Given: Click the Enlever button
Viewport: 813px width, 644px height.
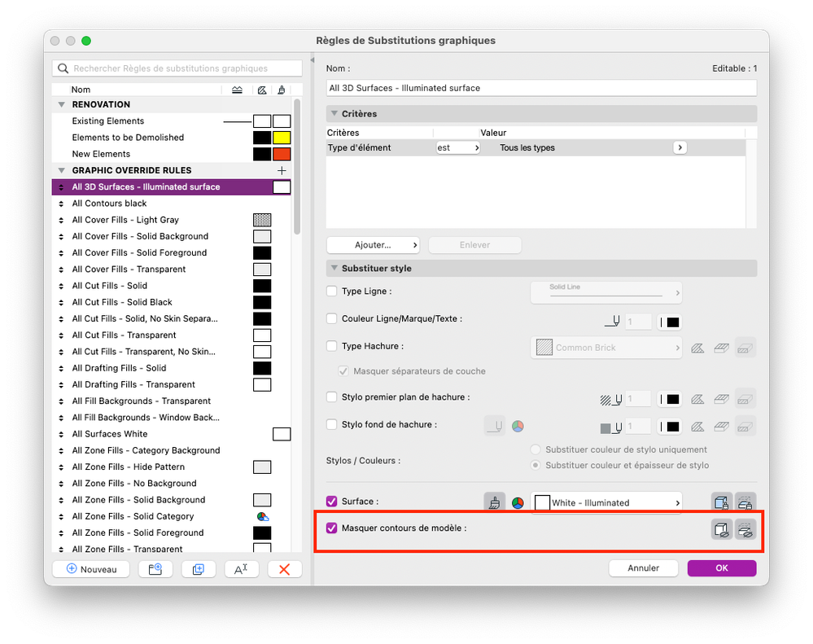Looking at the screenshot, I should tap(474, 245).
